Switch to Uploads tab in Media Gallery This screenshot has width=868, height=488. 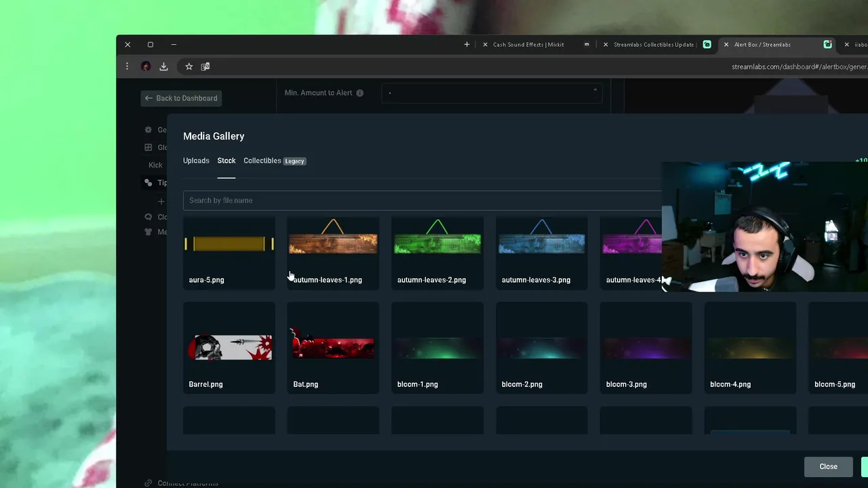click(196, 161)
